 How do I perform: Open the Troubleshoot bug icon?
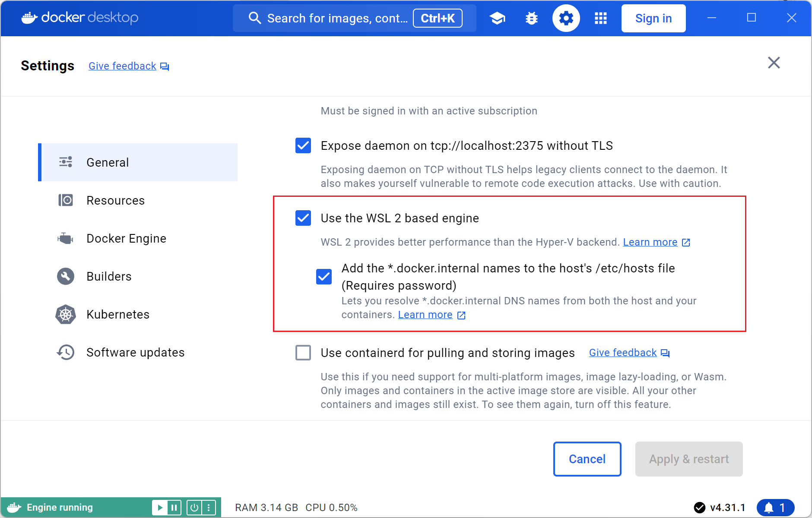point(532,18)
